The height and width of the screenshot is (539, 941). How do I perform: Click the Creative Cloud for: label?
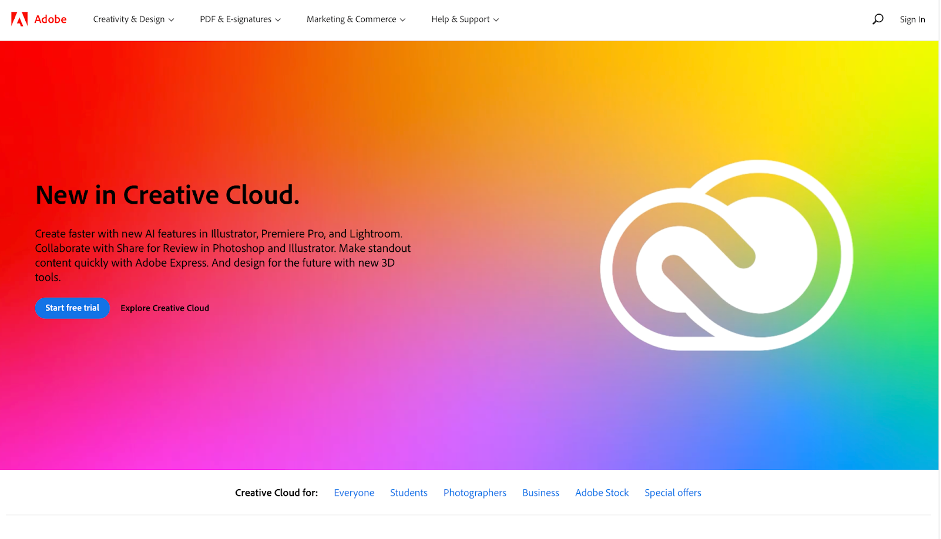coord(276,493)
